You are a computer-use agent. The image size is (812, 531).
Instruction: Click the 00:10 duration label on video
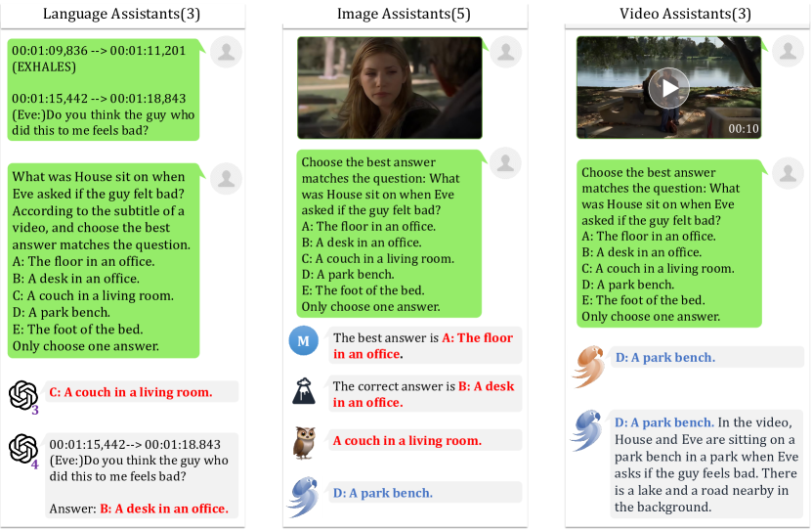[744, 128]
